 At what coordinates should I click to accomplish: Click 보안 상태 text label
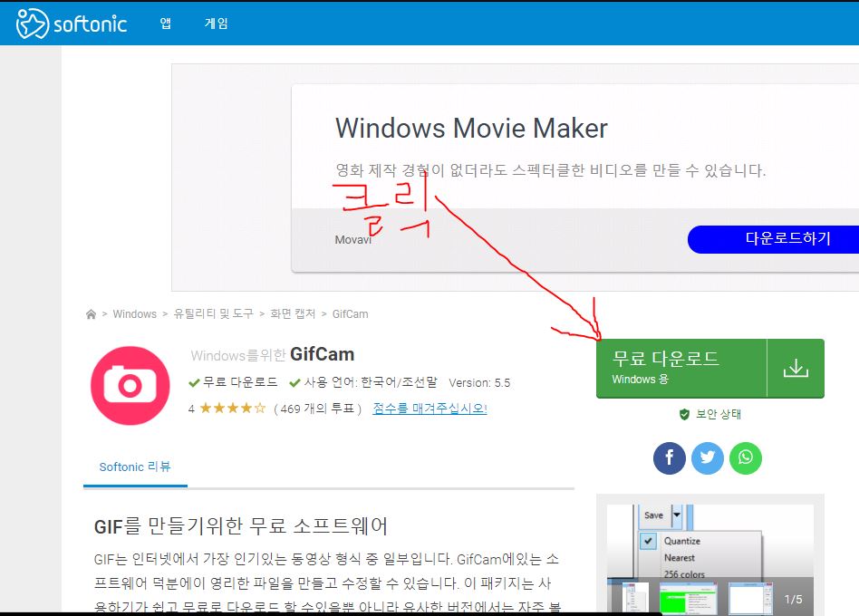(x=719, y=415)
